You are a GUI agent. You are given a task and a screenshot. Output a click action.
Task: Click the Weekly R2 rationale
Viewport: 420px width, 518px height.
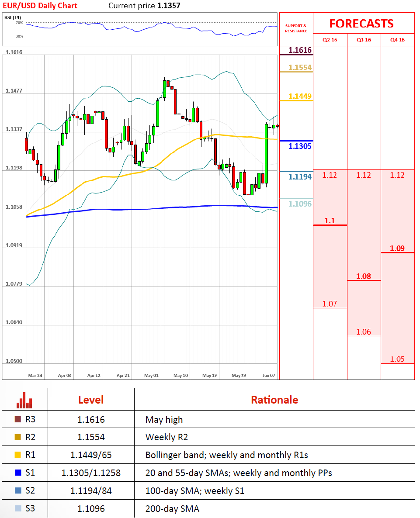point(167,437)
